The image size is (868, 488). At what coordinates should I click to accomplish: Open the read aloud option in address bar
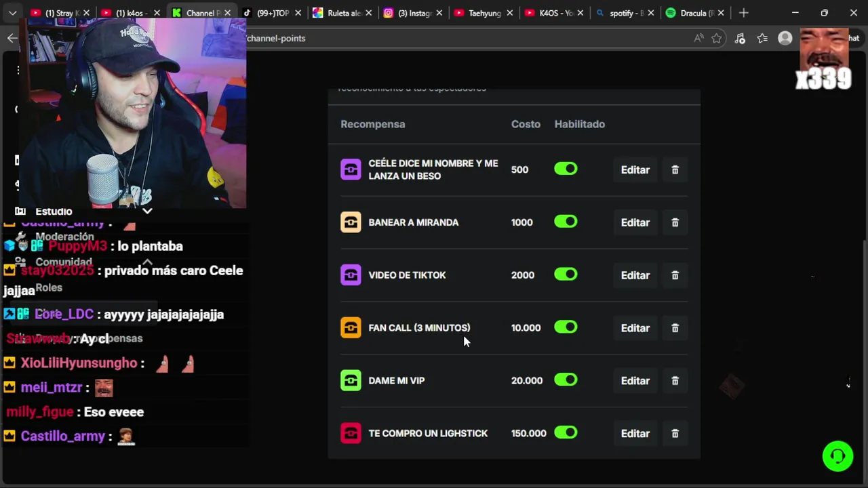pyautogui.click(x=698, y=38)
